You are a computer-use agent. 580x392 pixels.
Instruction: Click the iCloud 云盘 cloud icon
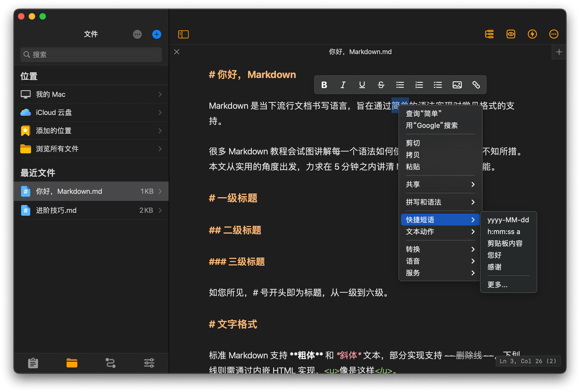26,113
